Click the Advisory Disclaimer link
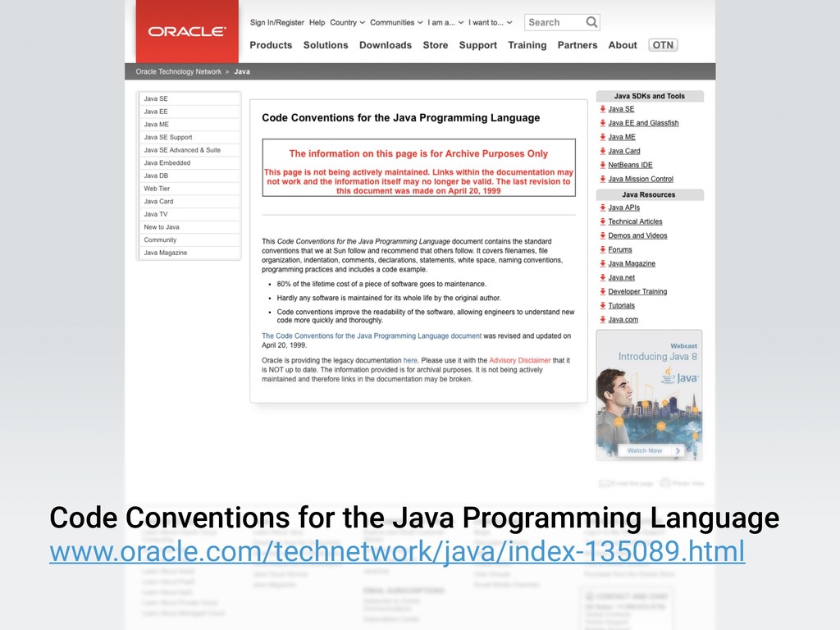The height and width of the screenshot is (630, 840). tap(519, 361)
